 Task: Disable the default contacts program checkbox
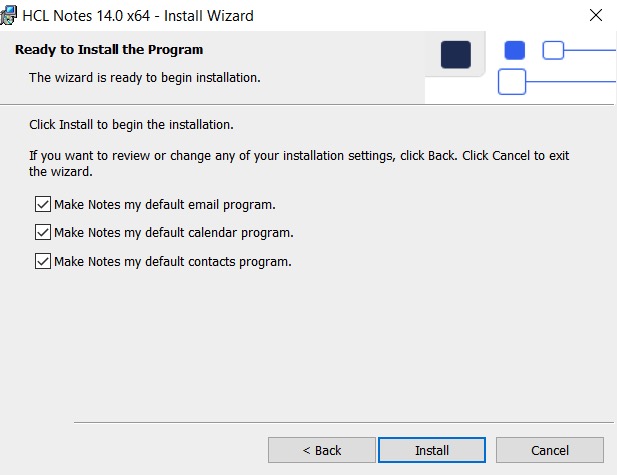(43, 261)
